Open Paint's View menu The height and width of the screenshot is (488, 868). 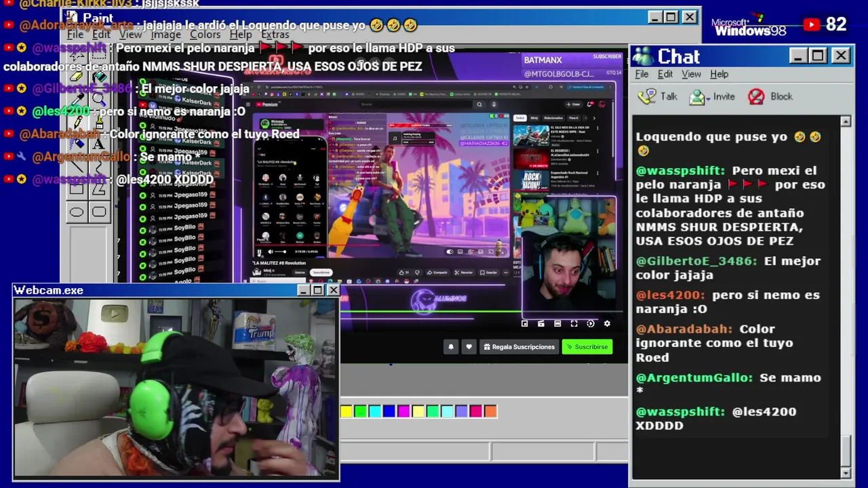[x=130, y=35]
